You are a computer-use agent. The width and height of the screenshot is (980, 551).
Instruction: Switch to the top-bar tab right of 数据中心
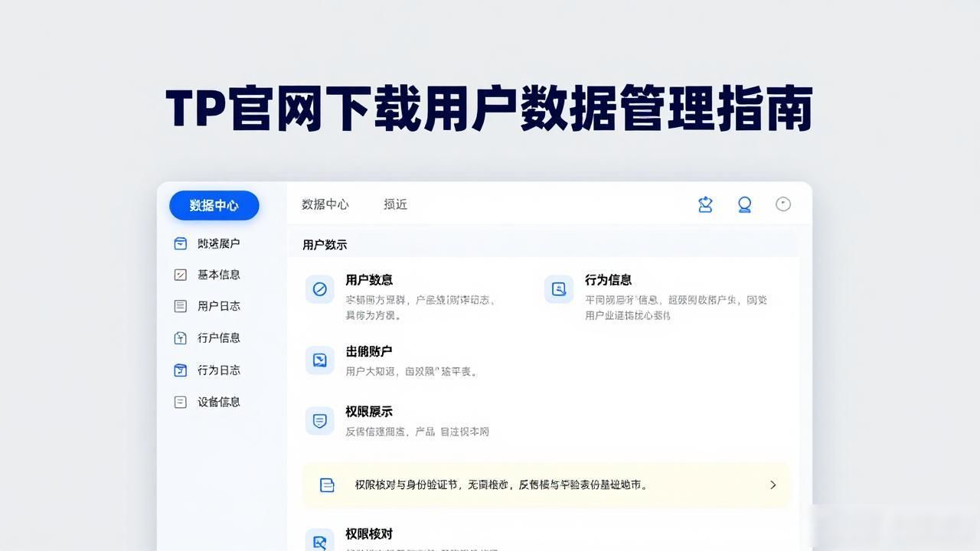396,204
